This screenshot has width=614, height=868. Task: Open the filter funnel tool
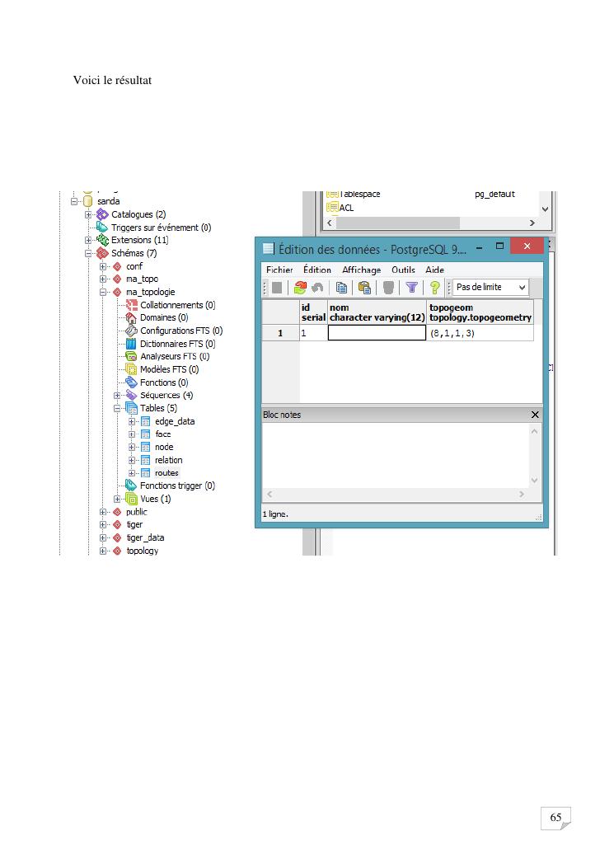click(x=411, y=288)
